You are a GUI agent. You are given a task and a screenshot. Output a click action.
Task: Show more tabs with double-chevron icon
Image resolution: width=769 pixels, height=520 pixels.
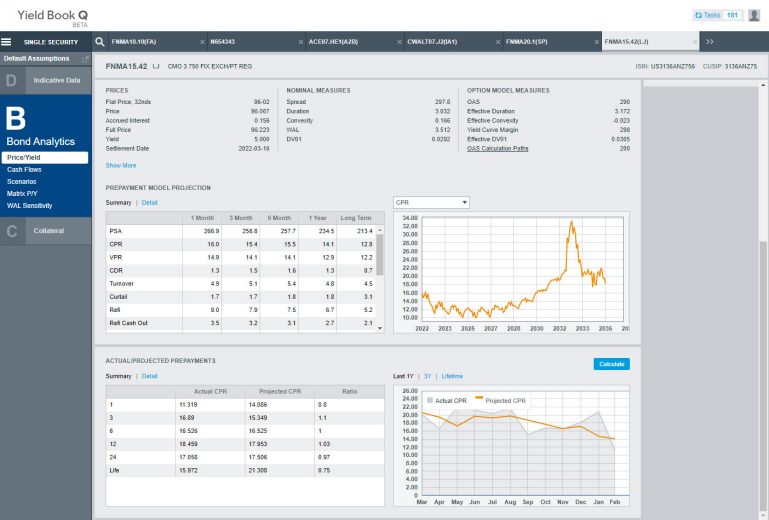(710, 42)
